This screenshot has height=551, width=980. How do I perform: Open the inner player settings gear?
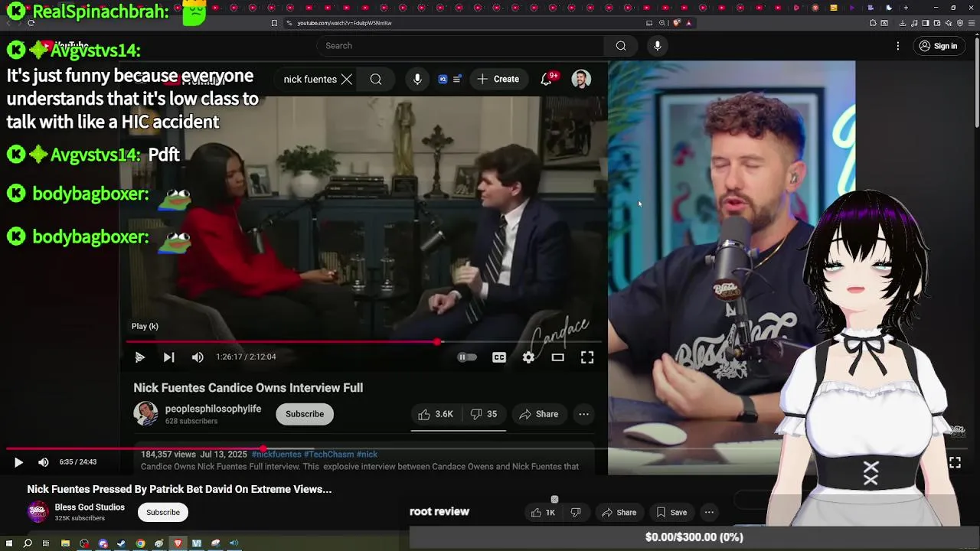[528, 357]
